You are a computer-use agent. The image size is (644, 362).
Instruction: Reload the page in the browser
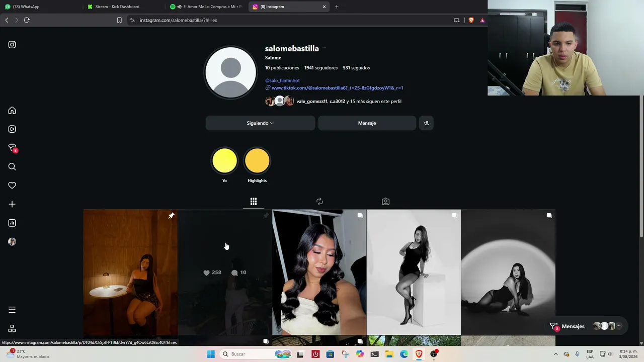coord(27,20)
